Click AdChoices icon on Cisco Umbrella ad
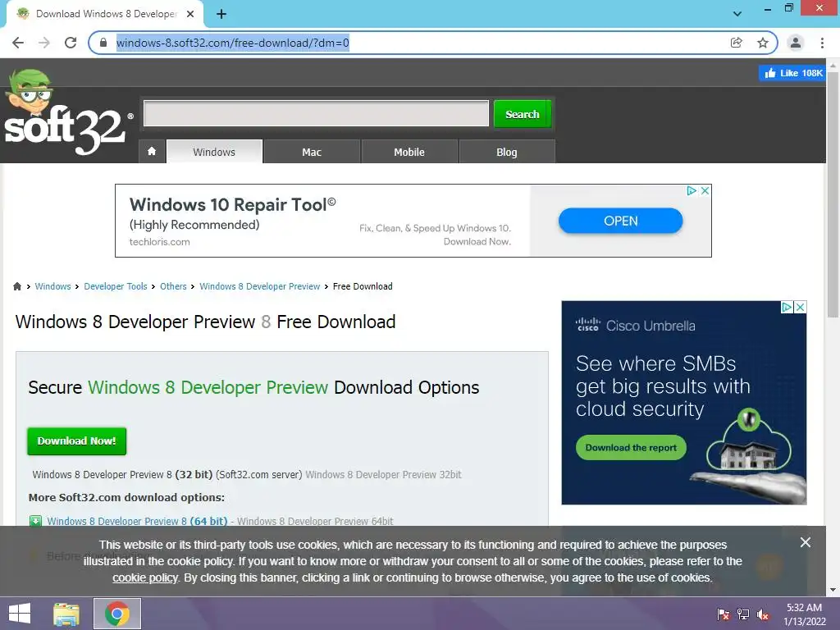Image resolution: width=840 pixels, height=630 pixels. point(787,307)
